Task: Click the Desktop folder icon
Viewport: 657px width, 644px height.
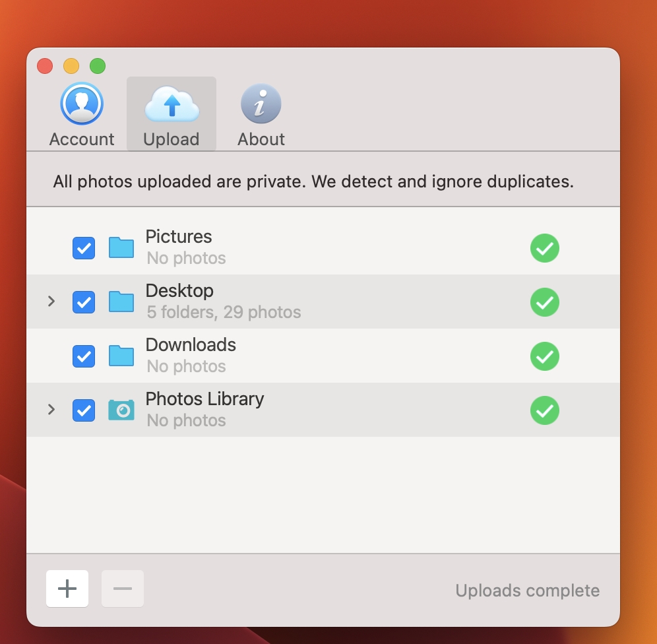Action: [x=121, y=302]
